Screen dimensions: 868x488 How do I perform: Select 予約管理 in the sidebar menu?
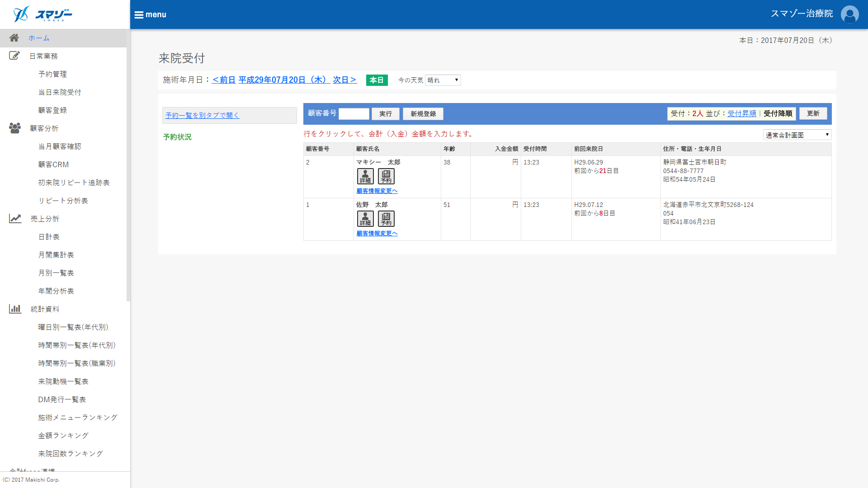(x=52, y=74)
